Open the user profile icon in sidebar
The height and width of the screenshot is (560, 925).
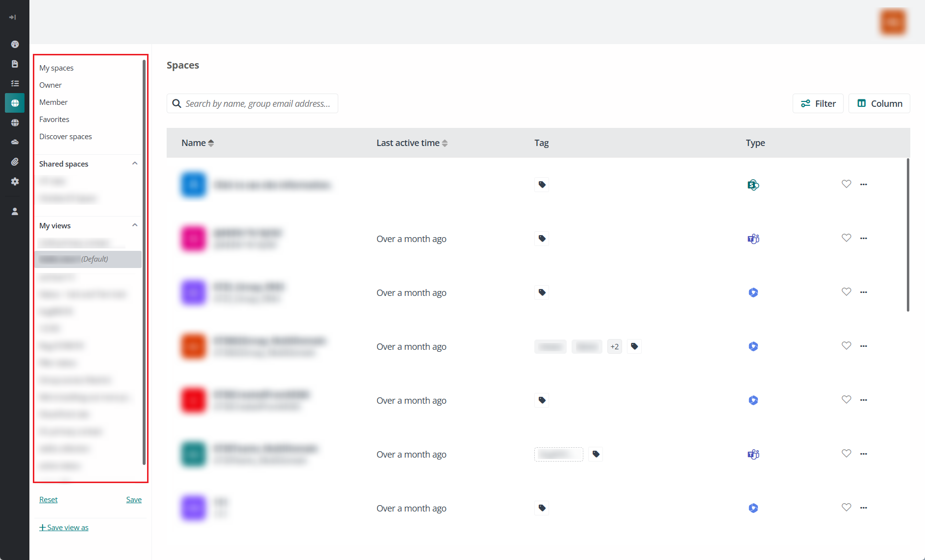point(15,212)
